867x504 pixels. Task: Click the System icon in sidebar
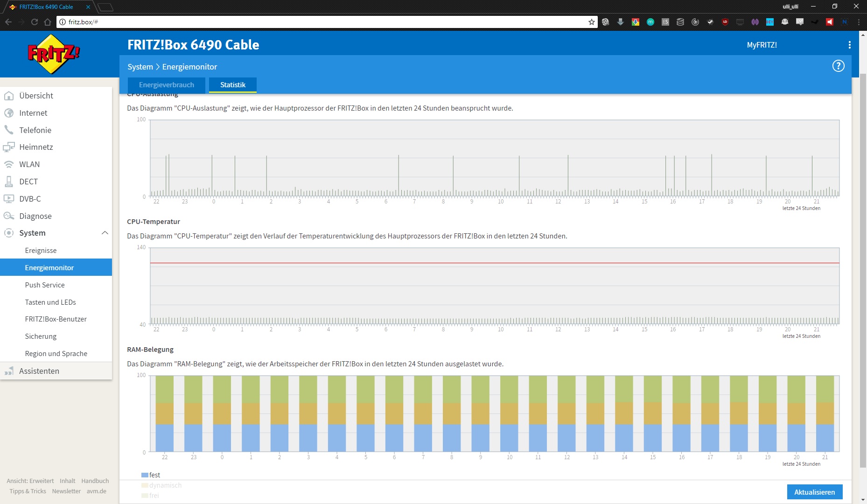tap(9, 233)
